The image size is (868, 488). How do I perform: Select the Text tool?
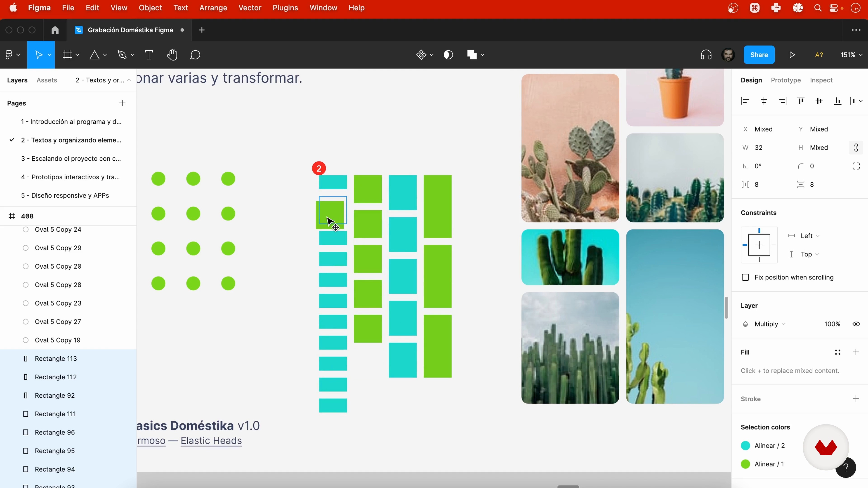(149, 54)
